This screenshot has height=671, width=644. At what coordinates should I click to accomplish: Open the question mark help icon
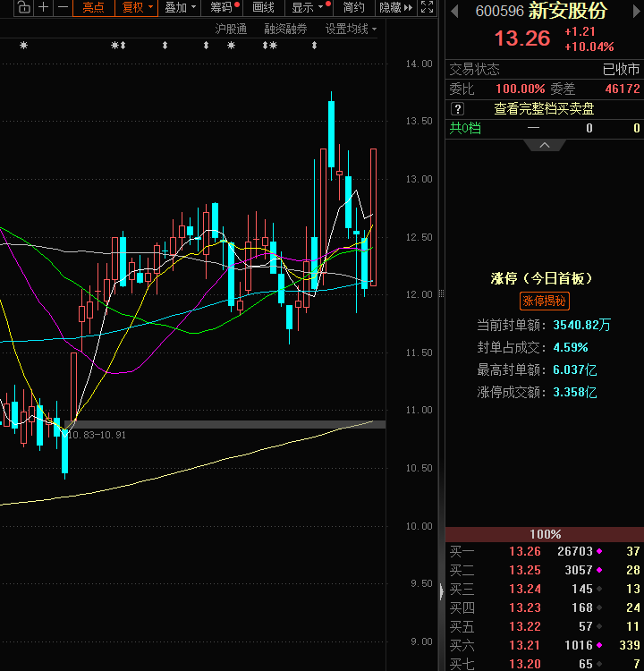[457, 109]
